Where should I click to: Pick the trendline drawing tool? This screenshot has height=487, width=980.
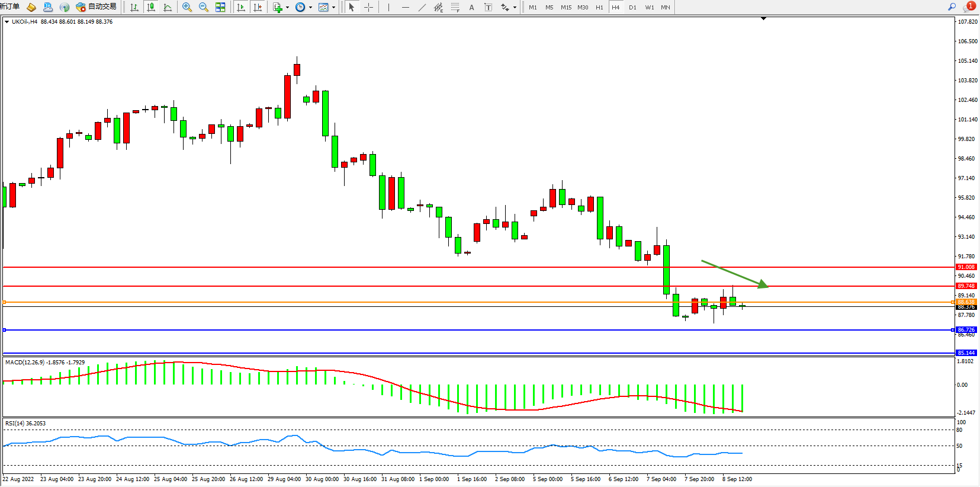tap(422, 7)
